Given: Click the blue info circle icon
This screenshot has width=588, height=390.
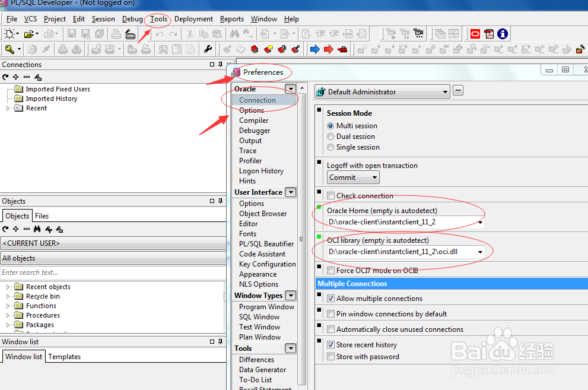Looking at the screenshot, I should 503,34.
